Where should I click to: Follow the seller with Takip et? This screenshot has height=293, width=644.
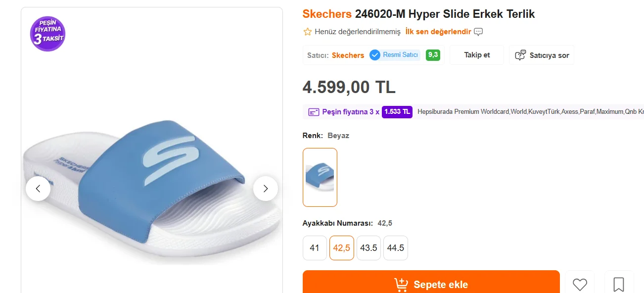[x=477, y=55]
